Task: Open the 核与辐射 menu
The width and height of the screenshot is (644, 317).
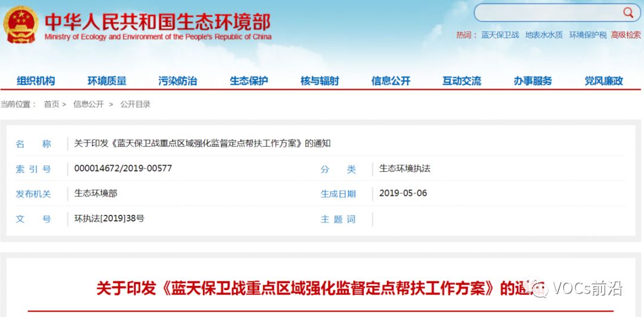Action: 320,81
